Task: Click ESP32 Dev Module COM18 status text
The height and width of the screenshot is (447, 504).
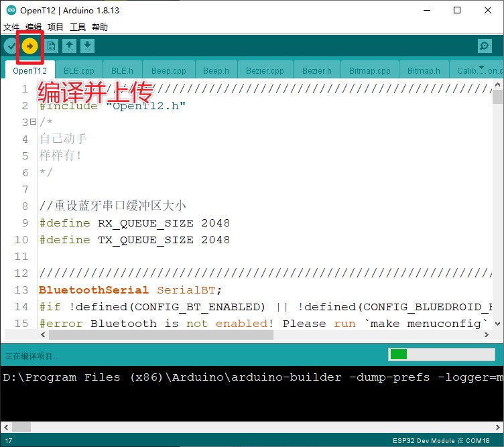Action: click(x=441, y=440)
